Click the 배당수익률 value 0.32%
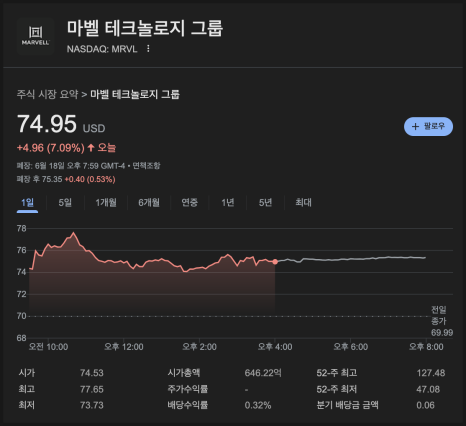The width and height of the screenshot is (466, 426). [258, 405]
